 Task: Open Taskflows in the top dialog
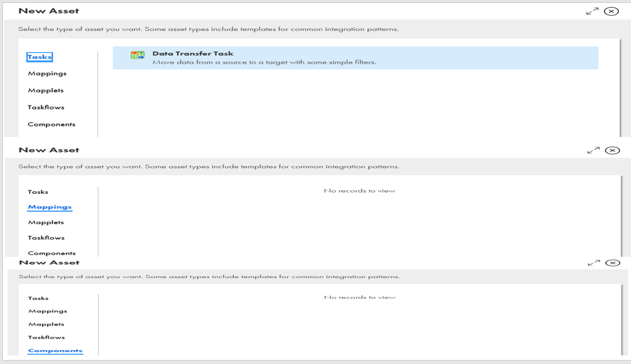point(46,108)
